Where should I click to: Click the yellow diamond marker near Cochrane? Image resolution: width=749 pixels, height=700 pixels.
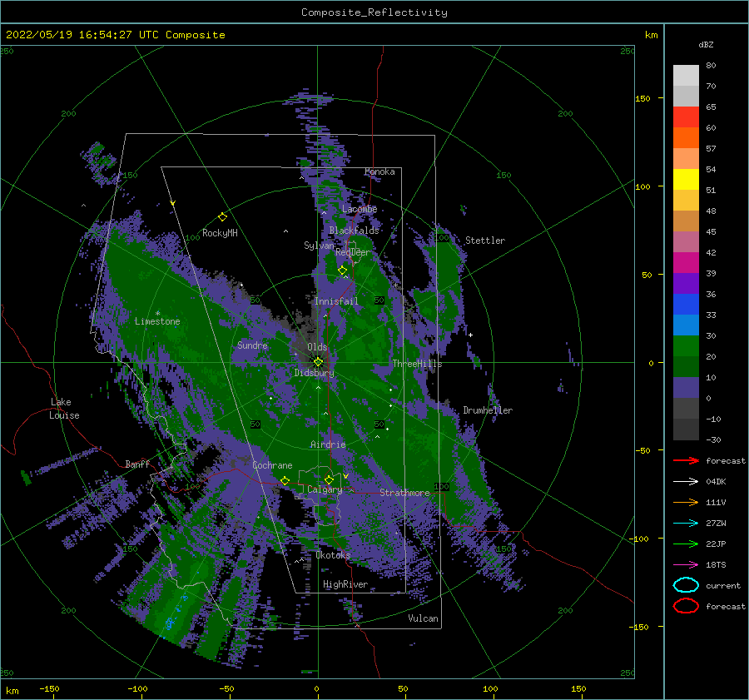tap(285, 480)
